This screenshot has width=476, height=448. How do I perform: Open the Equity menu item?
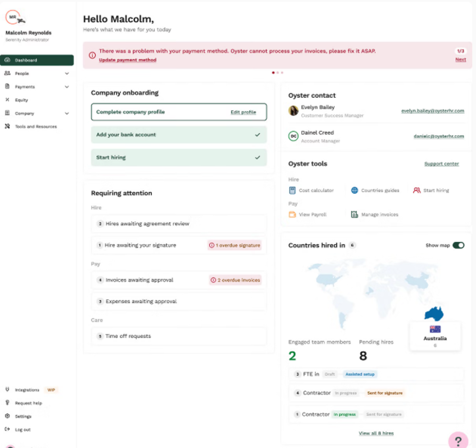tap(37, 100)
